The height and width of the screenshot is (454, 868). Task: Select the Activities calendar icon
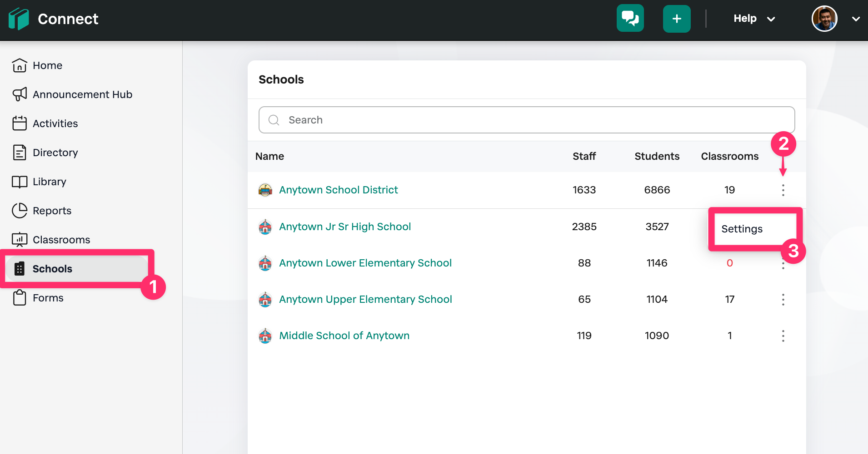click(x=20, y=123)
